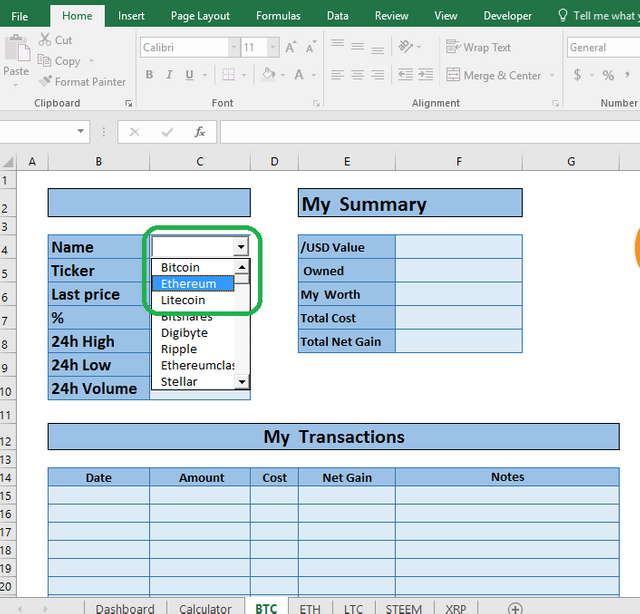Open the File tab
640x614 pixels.
[20, 16]
